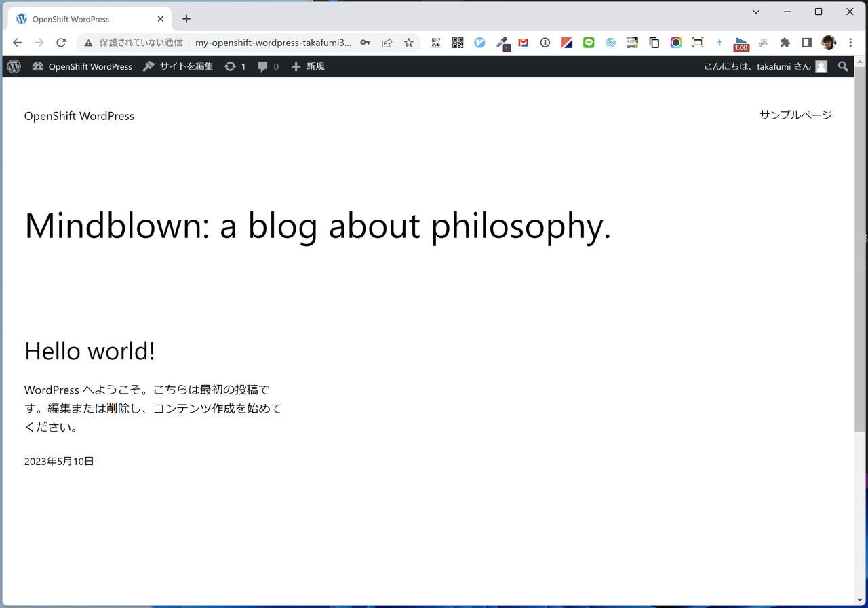Click the takafumi user avatar in admin bar
The height and width of the screenshot is (608, 868).
coord(821,66)
